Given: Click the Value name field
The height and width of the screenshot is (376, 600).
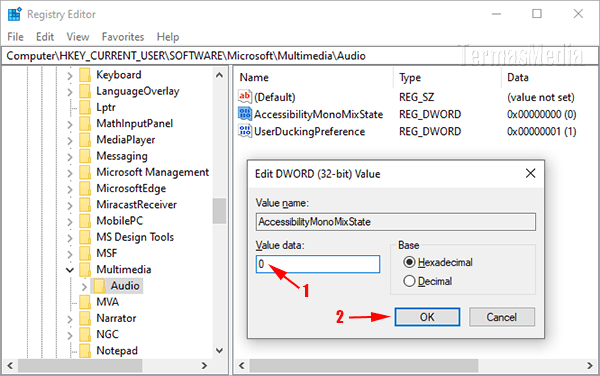Looking at the screenshot, I should point(396,222).
